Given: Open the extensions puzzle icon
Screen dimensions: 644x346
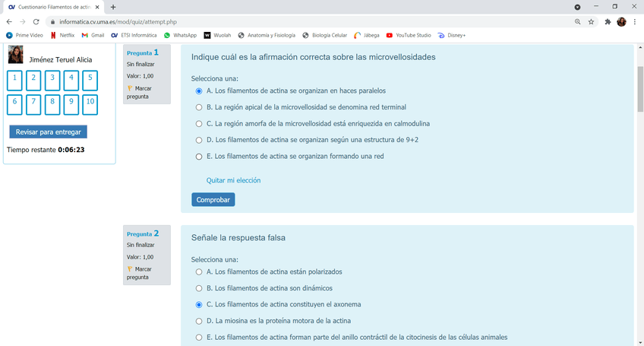Looking at the screenshot, I should pos(608,22).
